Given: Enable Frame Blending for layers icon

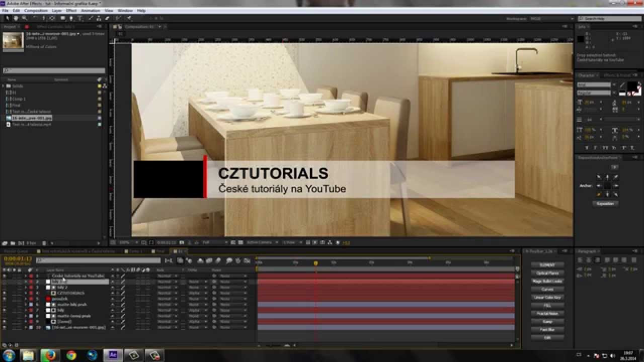Looking at the screenshot, I should tap(209, 260).
